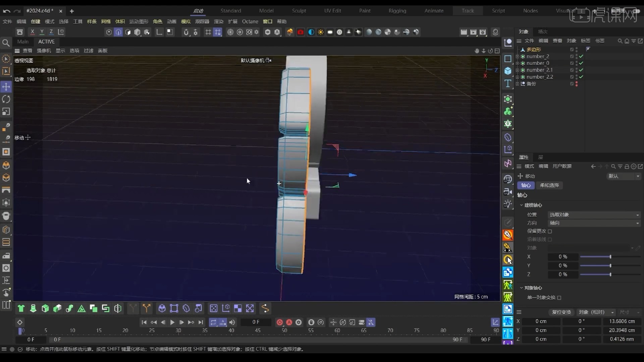Viewport: 644px width, 362px height.
Task: Switch to the Main viewport tab
Action: [x=23, y=42]
